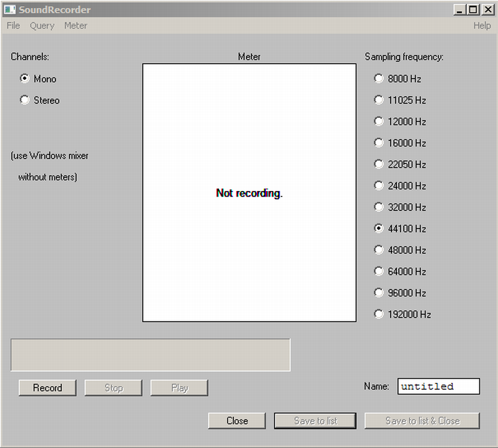Maximize the SoundRecorder window
The image size is (498, 448).
click(x=473, y=9)
